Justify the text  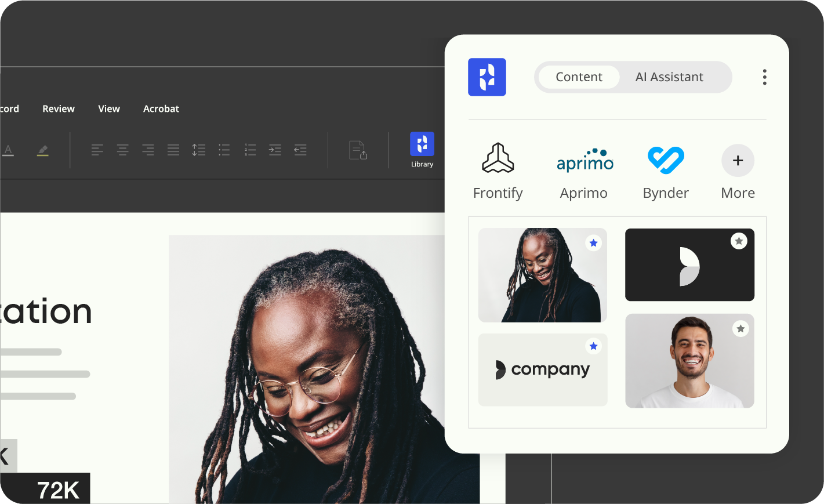(x=173, y=150)
